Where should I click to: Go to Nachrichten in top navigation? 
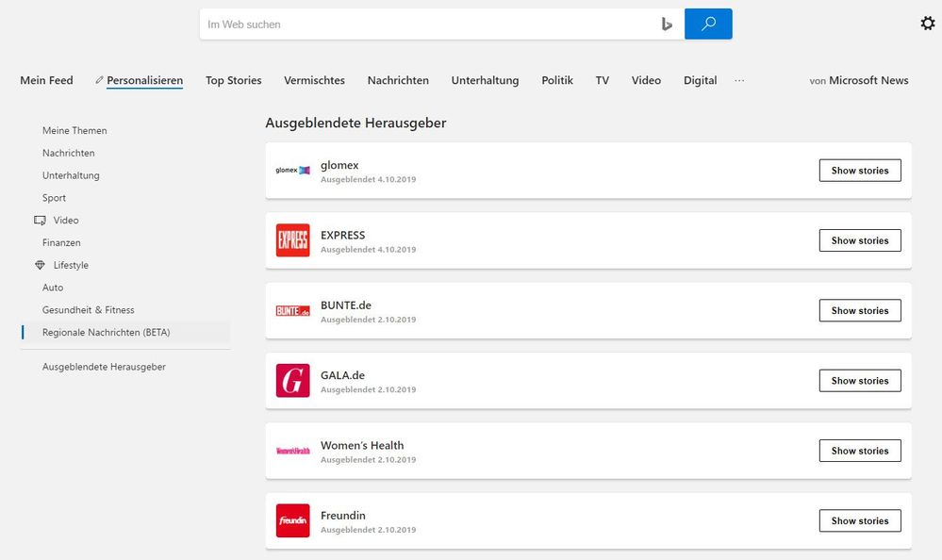(398, 80)
